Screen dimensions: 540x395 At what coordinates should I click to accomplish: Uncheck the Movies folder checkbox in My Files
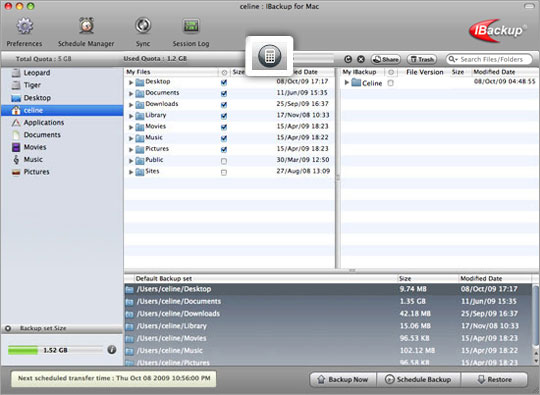(224, 127)
